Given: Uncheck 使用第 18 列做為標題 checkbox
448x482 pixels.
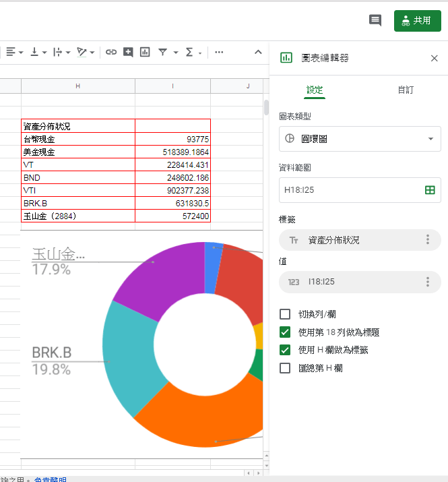Looking at the screenshot, I should click(x=285, y=332).
